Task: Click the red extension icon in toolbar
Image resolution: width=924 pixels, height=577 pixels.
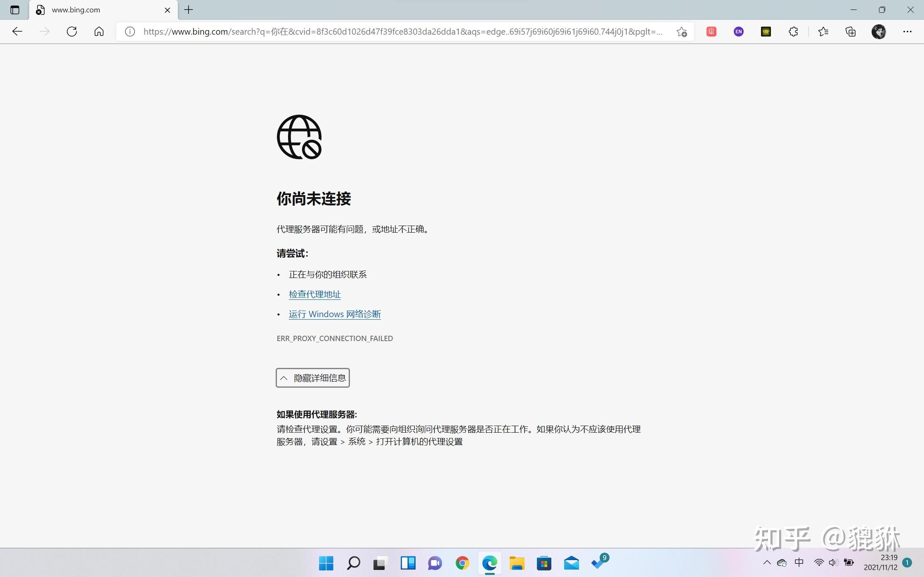Action: (711, 31)
